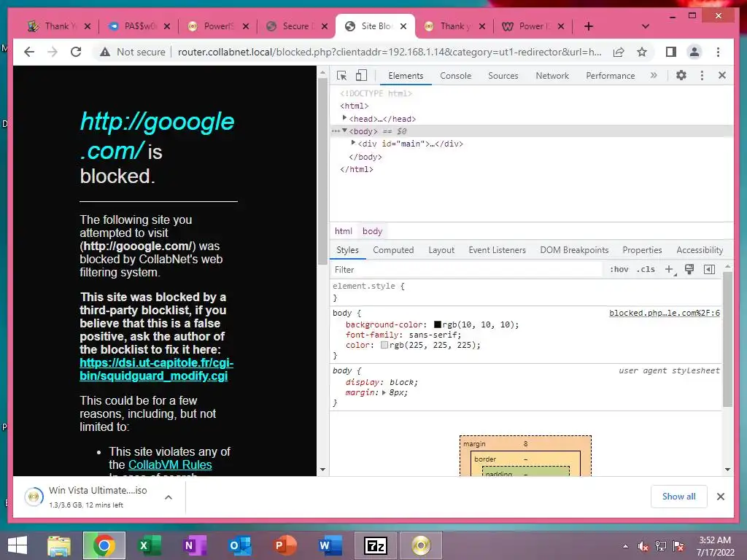Switch to the Secure tab
747x560 pixels.
click(298, 26)
